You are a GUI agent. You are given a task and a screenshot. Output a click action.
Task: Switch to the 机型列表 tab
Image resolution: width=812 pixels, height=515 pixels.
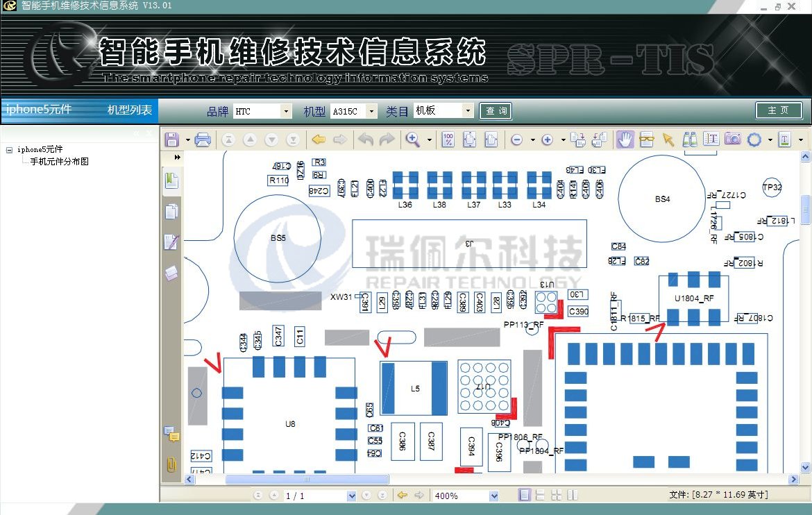(129, 110)
